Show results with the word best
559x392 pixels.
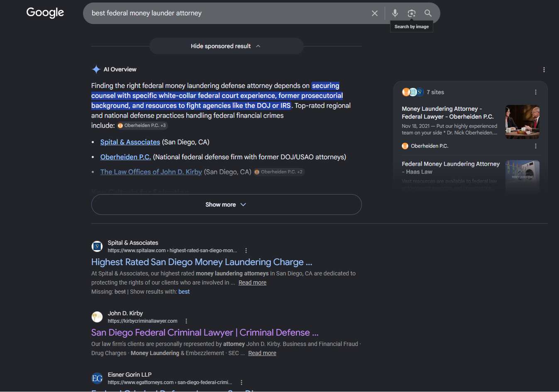[184, 292]
